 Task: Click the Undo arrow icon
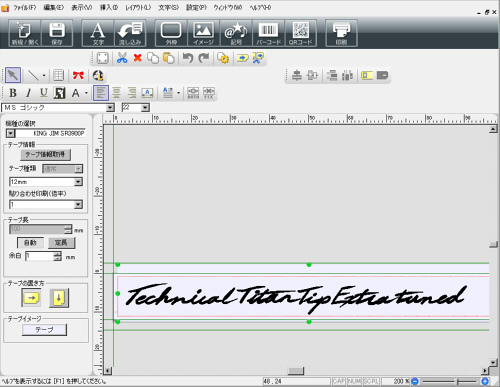[x=188, y=58]
